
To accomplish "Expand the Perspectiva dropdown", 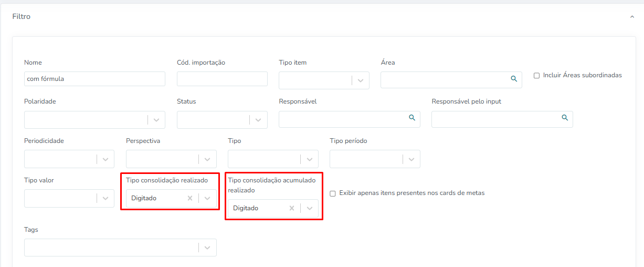I will tap(207, 159).
